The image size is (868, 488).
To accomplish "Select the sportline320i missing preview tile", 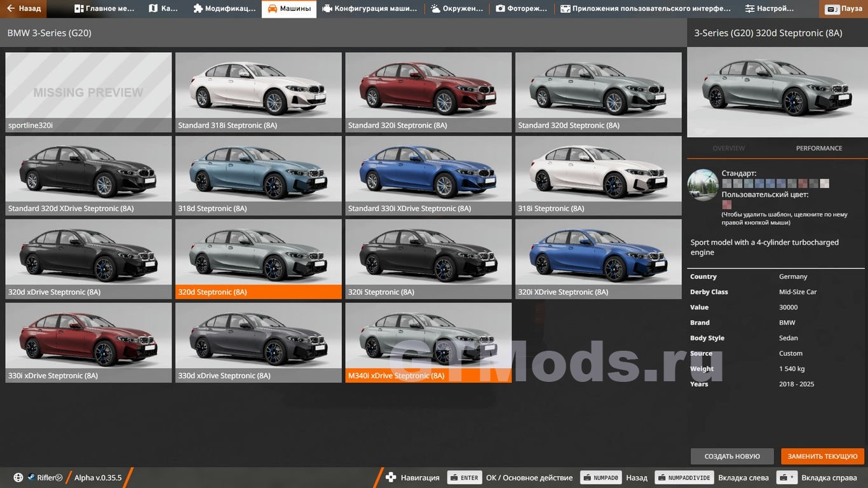I will click(88, 92).
